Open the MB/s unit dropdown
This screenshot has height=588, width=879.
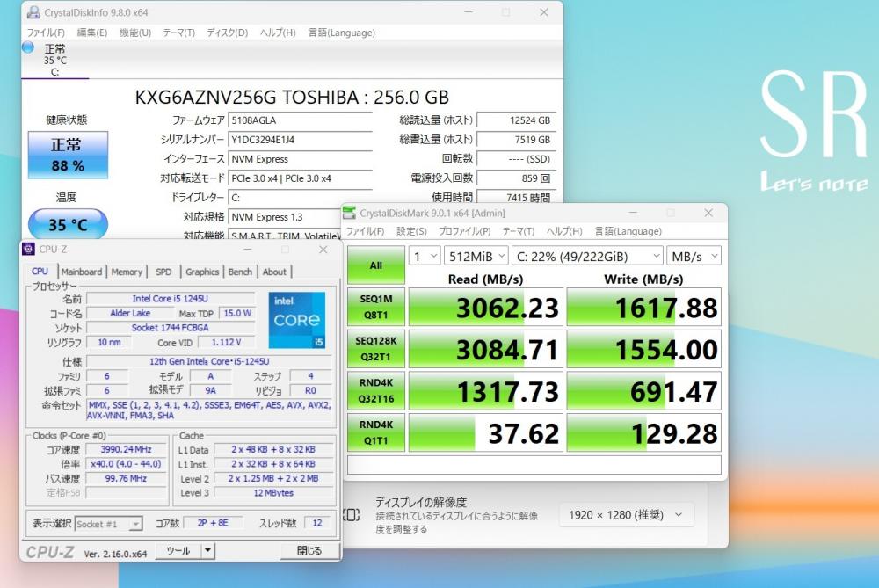pos(694,256)
